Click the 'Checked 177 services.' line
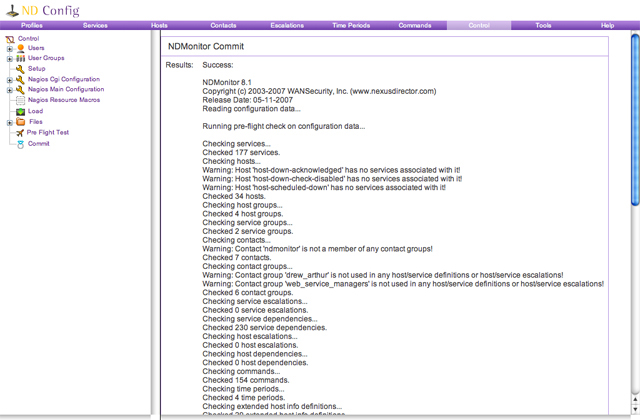640x420 pixels. point(241,153)
